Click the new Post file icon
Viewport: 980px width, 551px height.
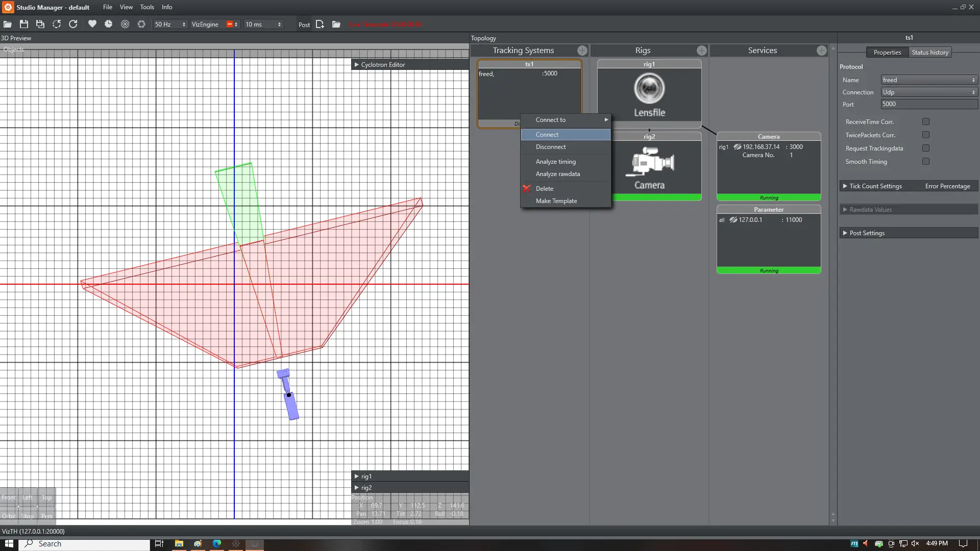(x=320, y=24)
